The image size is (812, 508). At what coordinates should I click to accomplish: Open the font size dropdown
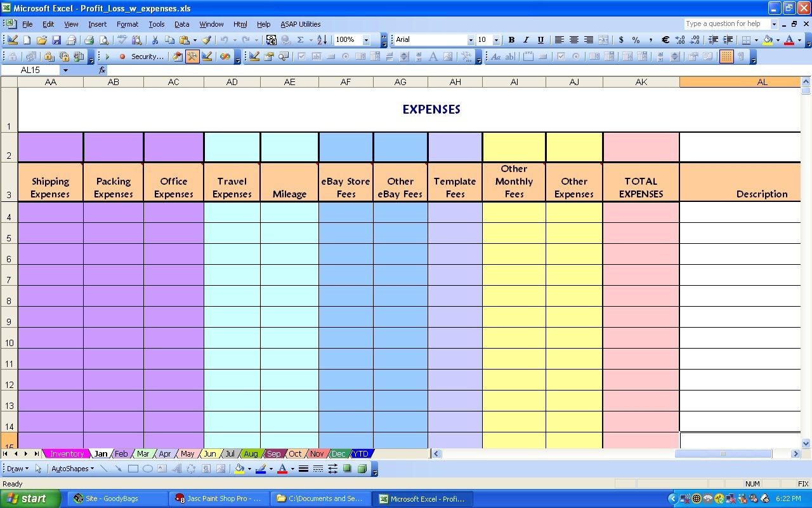coord(497,39)
